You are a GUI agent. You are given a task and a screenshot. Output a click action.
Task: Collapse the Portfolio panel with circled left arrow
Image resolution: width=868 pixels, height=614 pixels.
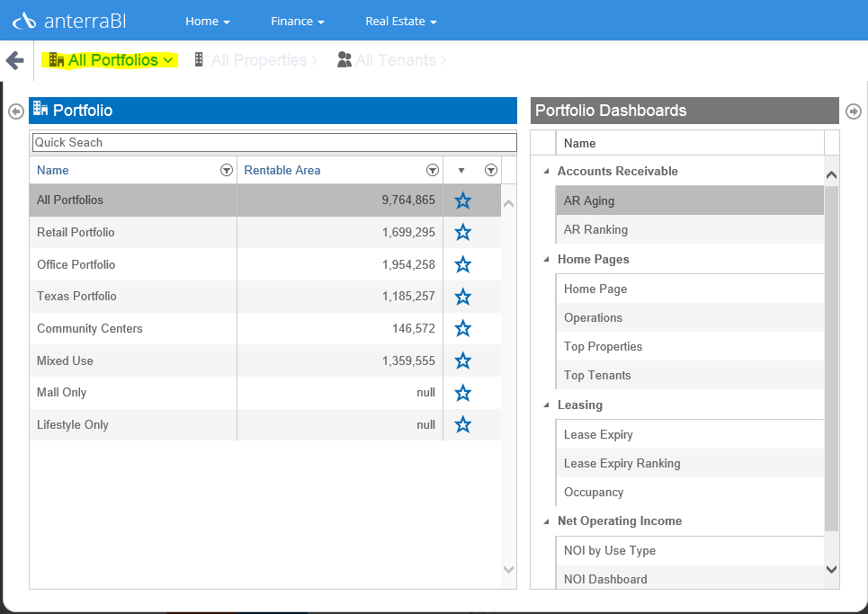click(16, 111)
